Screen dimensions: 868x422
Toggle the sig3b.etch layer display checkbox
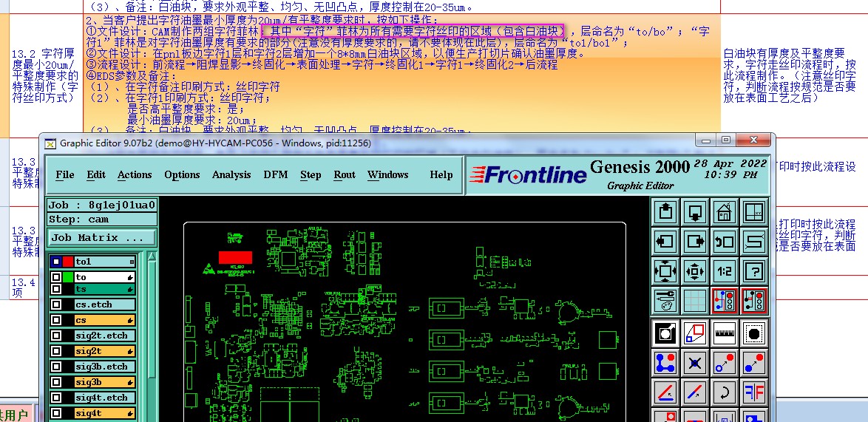click(56, 366)
